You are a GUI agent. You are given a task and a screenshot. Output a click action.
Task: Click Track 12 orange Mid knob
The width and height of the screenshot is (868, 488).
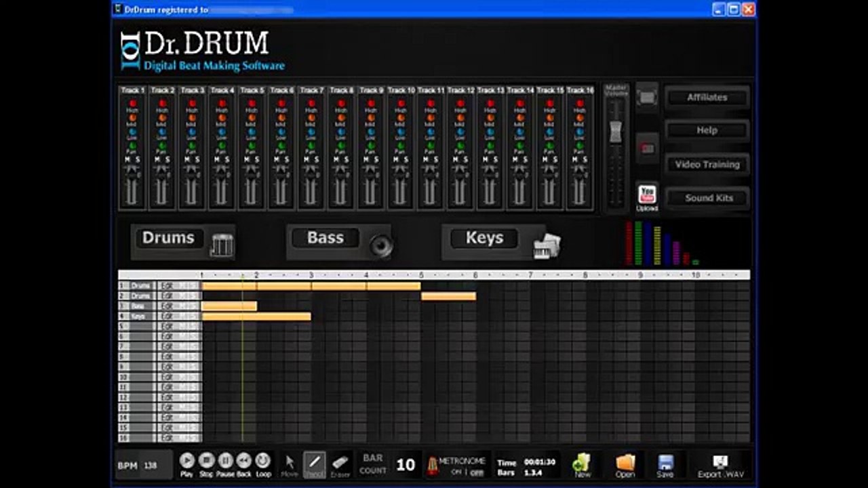coord(460,117)
